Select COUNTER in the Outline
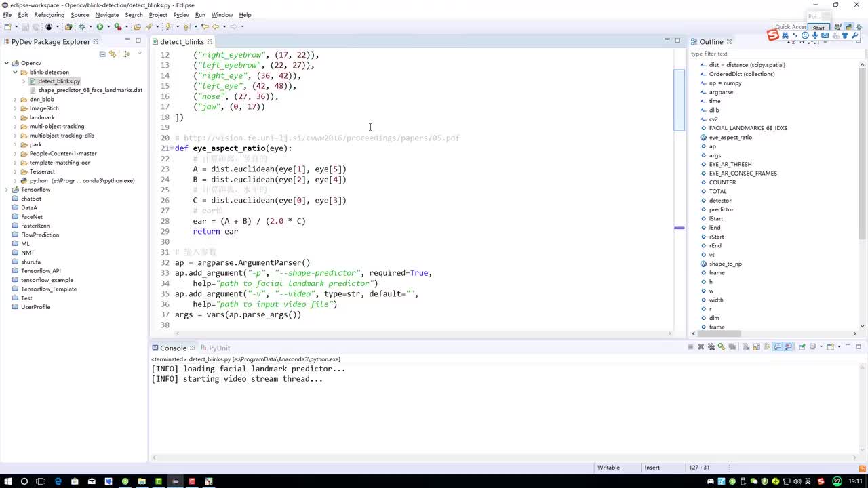868x488 pixels. click(722, 182)
